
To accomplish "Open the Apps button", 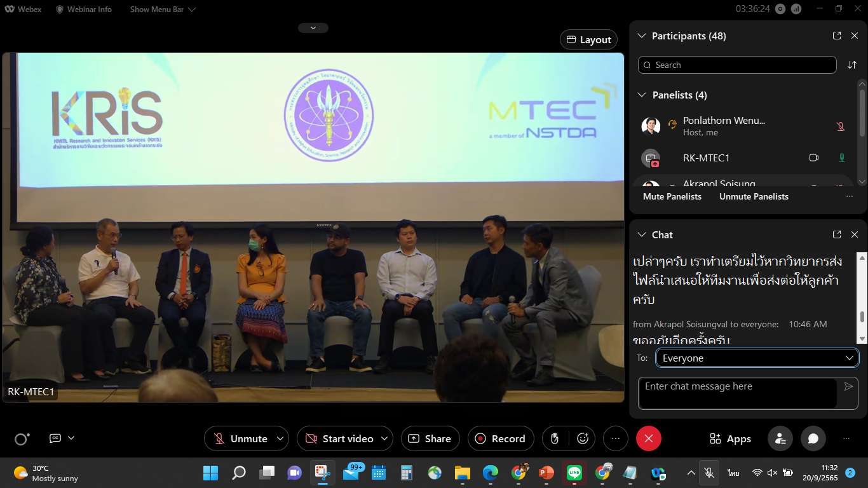I will (730, 439).
